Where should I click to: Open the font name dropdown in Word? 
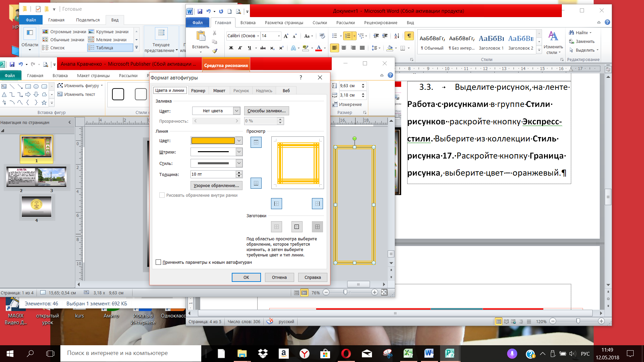tap(258, 36)
